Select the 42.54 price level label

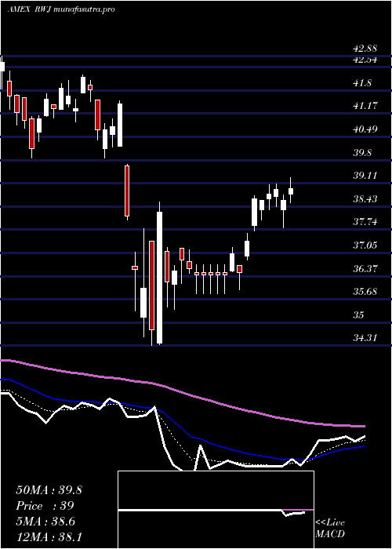[x=365, y=60]
